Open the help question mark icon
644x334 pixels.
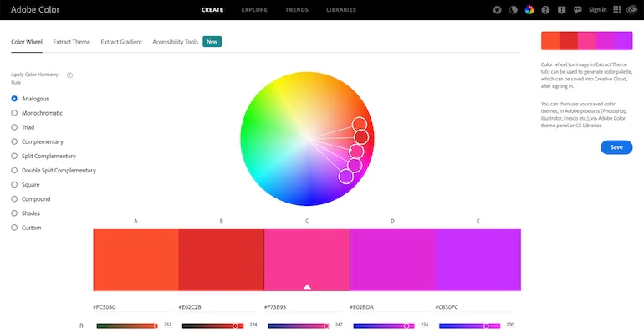pos(545,10)
